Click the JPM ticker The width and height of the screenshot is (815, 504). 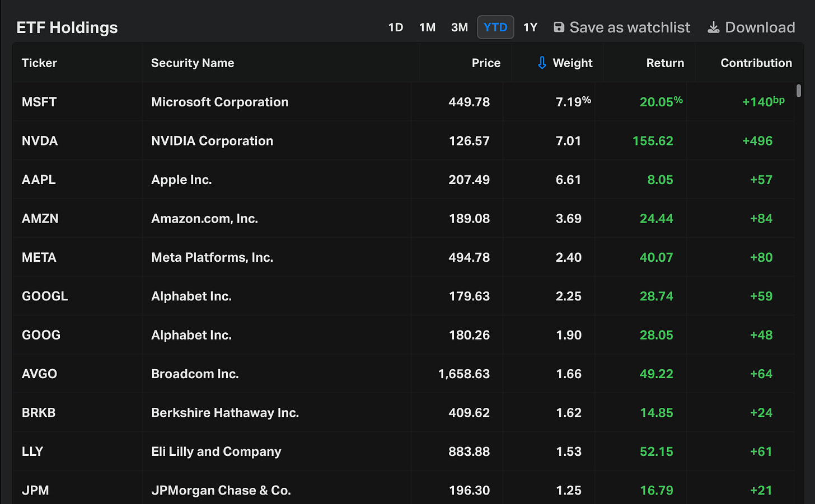(35, 491)
